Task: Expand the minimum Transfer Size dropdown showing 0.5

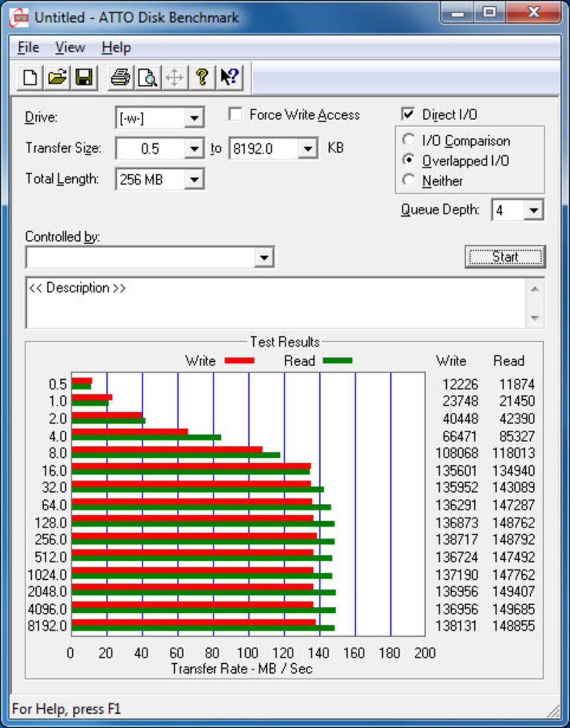Action: 194,149
